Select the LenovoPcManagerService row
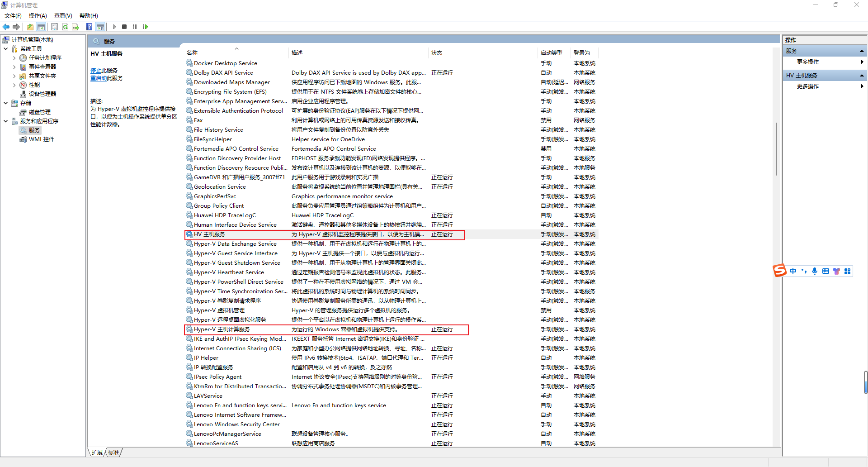Image resolution: width=868 pixels, height=467 pixels. coord(392,434)
